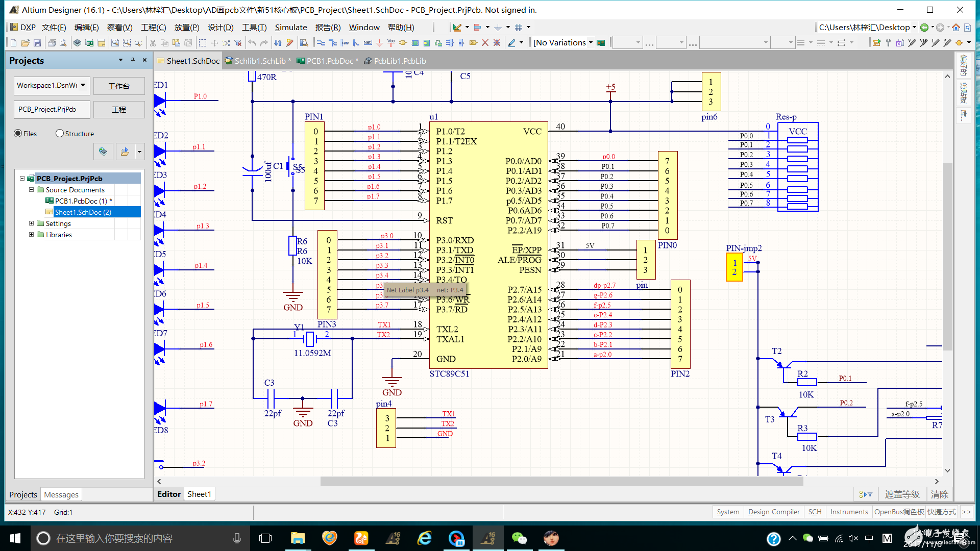
Task: Click the 工程 button
Action: point(119,109)
